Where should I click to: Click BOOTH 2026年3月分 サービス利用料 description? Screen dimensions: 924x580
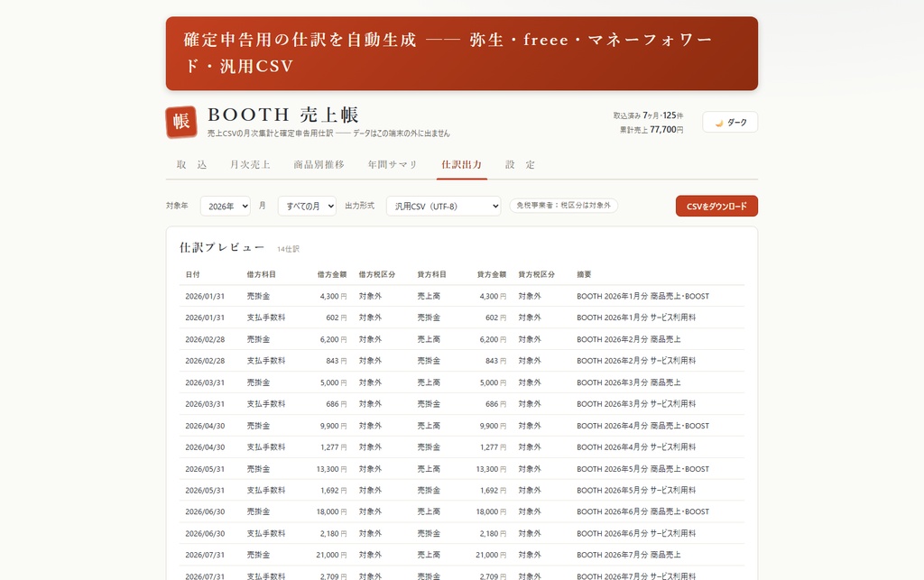point(636,404)
